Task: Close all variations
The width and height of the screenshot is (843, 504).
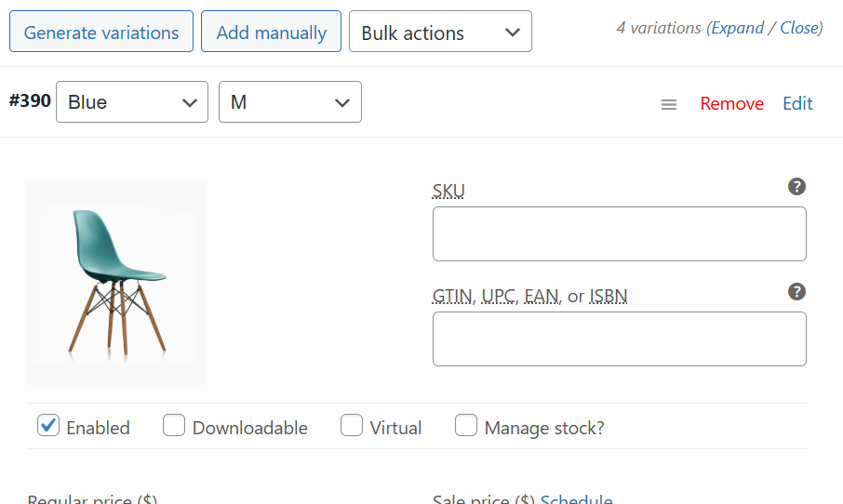Action: click(799, 28)
